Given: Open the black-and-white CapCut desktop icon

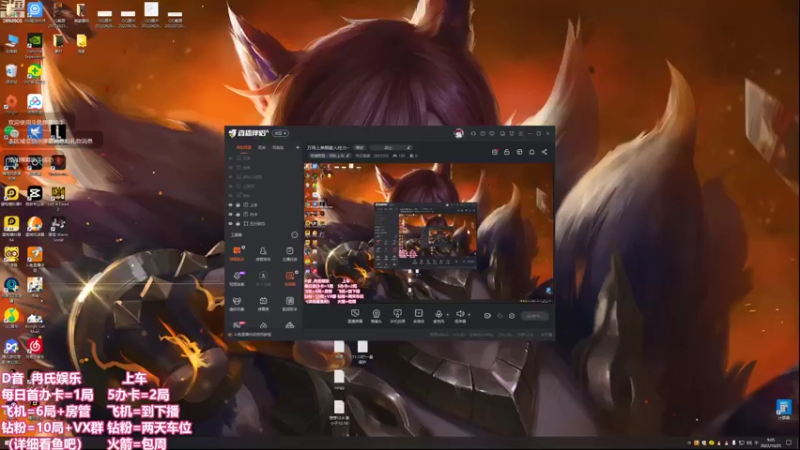Looking at the screenshot, I should 35,196.
